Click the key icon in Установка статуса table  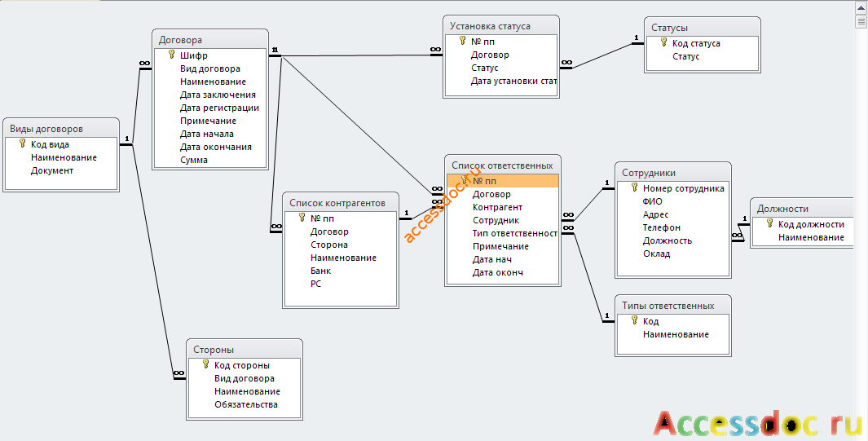pos(463,41)
